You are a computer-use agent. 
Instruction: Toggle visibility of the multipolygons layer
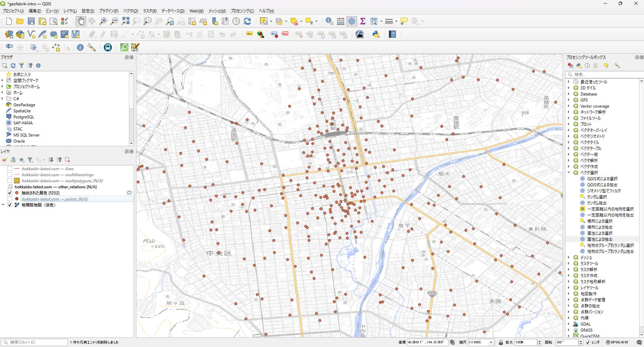click(10, 181)
